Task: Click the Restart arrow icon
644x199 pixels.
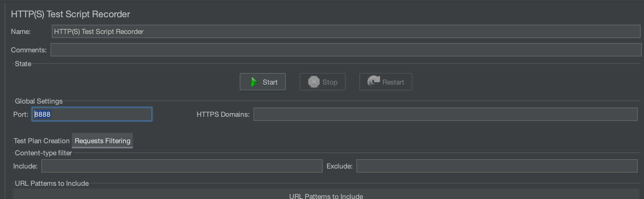Action: pos(373,81)
